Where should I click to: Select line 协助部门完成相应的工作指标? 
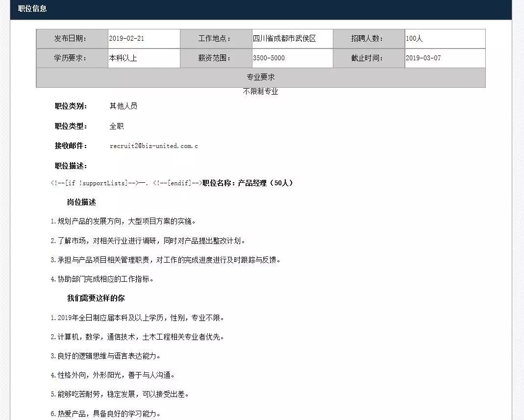coord(102,279)
